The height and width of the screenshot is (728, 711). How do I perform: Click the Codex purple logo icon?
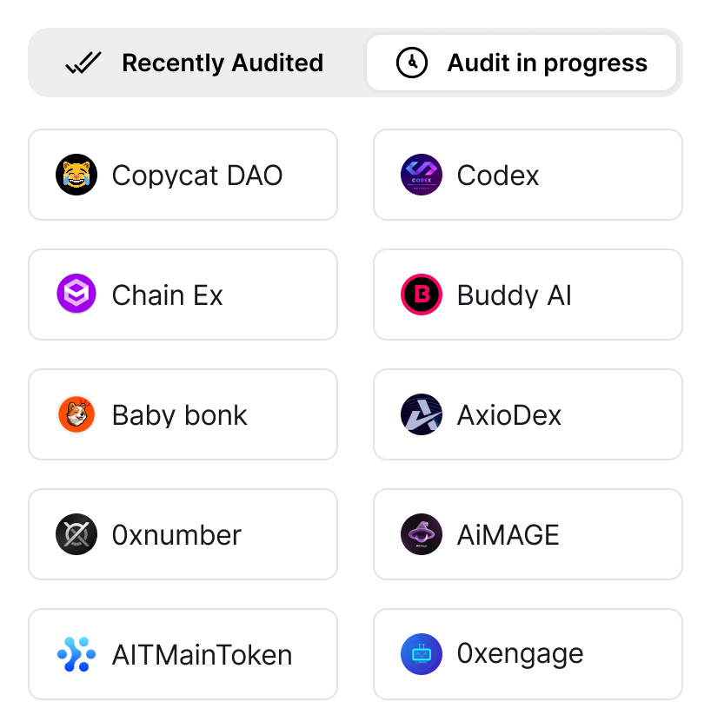[422, 175]
